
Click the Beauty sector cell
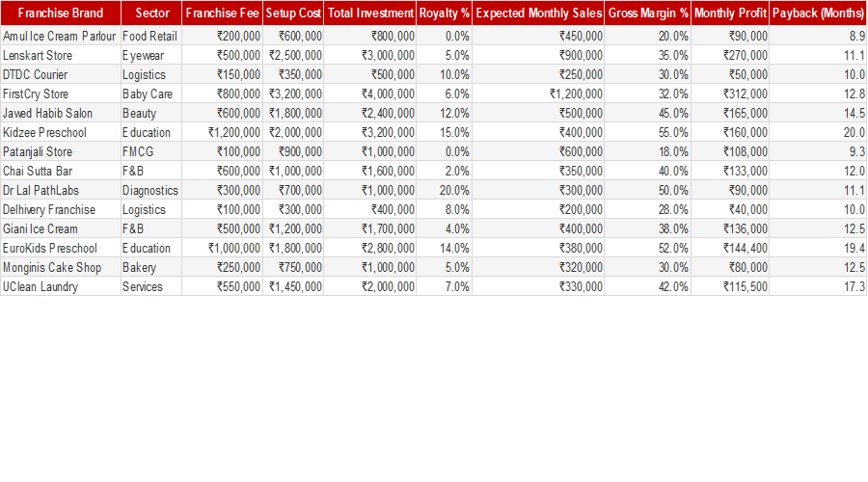[x=151, y=114]
